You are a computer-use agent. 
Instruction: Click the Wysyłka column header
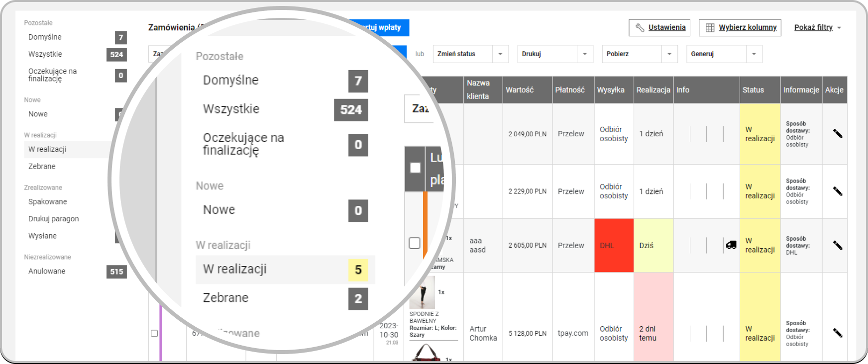click(614, 90)
